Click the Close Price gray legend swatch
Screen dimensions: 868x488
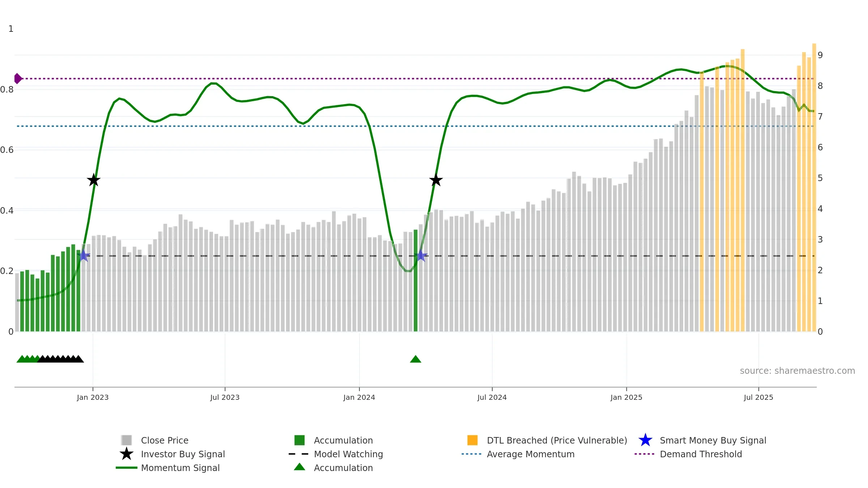[127, 440]
